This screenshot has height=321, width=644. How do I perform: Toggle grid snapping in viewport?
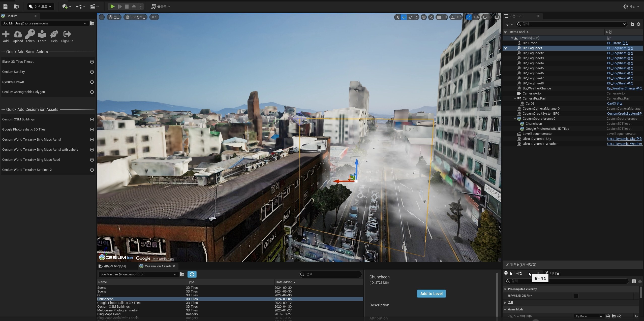(439, 17)
